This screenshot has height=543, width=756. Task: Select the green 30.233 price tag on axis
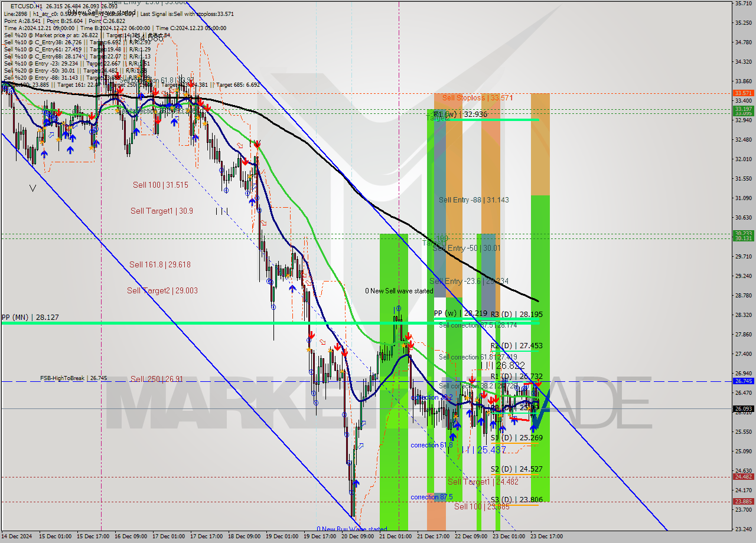tap(742, 233)
